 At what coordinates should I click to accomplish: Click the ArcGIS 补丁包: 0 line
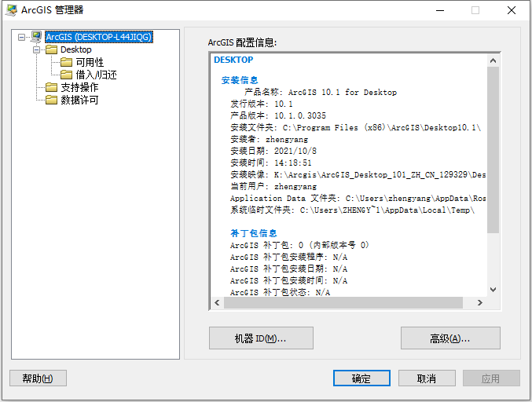click(299, 245)
